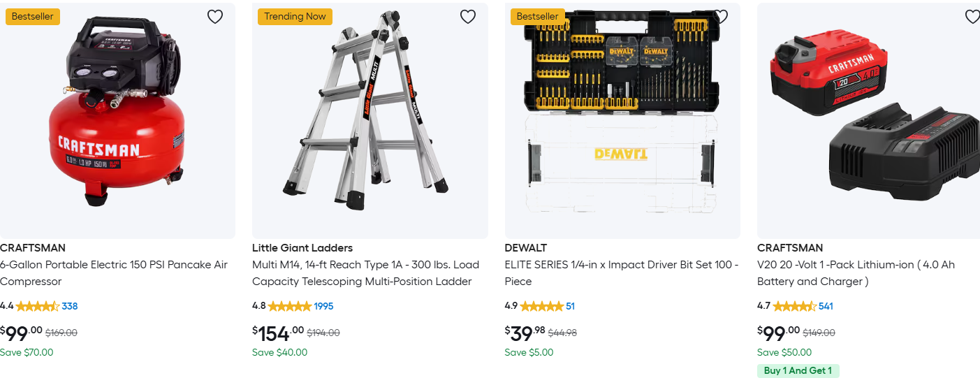This screenshot has width=980, height=385.
Task: Heart the CRAFTSMAN V20 battery and charger
Action: click(972, 17)
